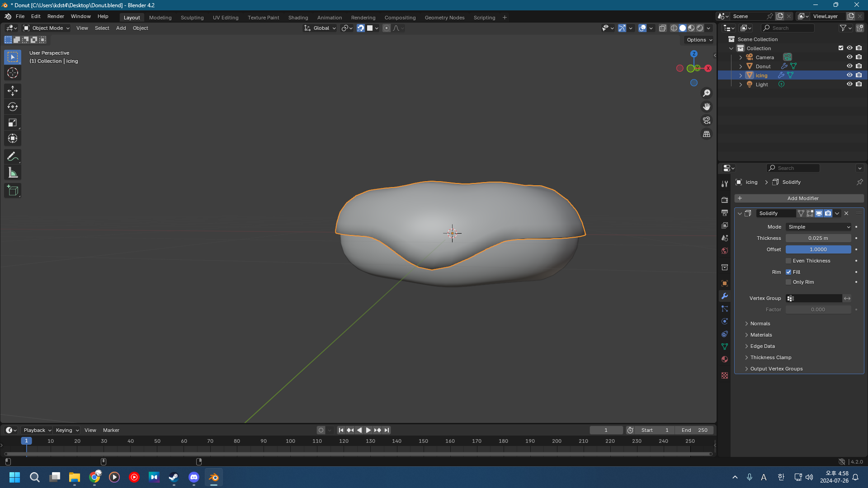The image size is (868, 488).
Task: Open the Object Data properties tab
Action: tap(725, 347)
